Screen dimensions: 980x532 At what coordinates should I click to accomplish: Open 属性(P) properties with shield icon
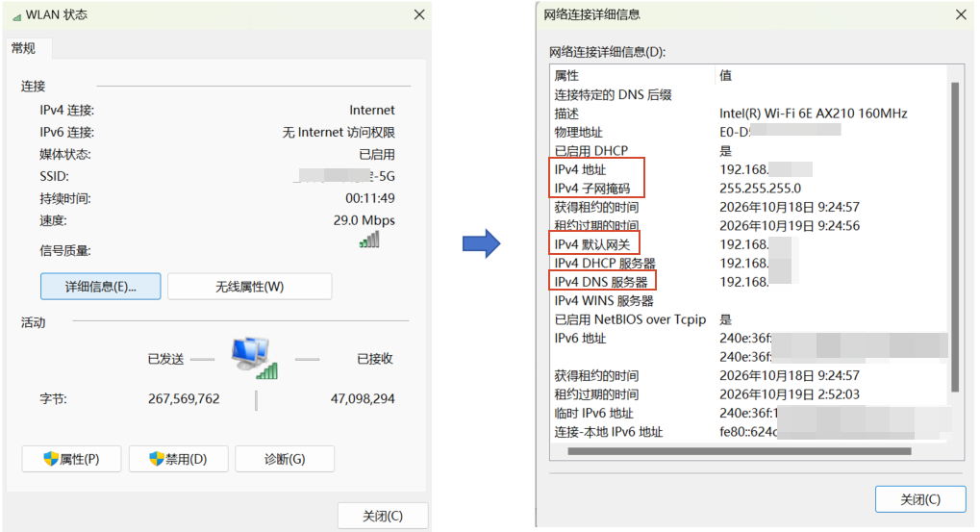(x=71, y=459)
